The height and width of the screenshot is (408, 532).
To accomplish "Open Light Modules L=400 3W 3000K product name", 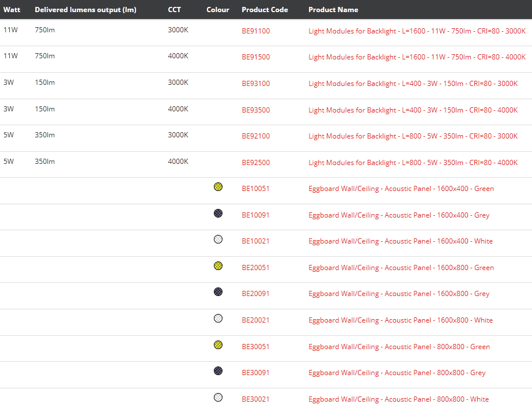I will click(413, 84).
